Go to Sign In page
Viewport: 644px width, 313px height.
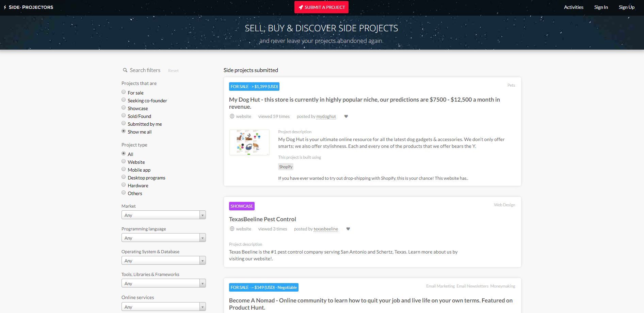[x=601, y=7]
